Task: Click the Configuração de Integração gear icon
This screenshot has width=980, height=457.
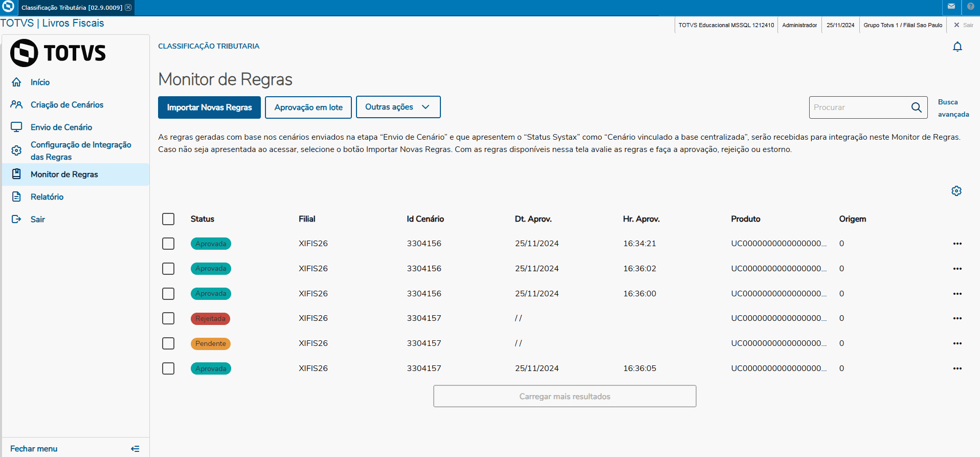Action: [x=16, y=150]
